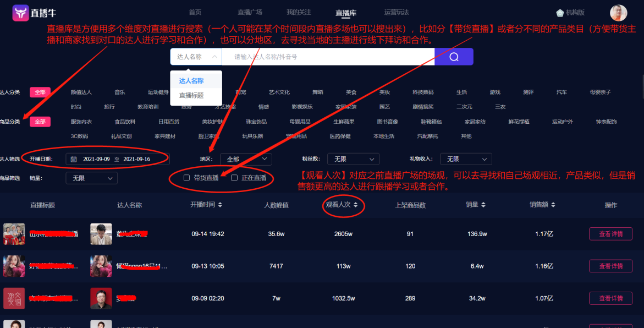Viewport: 644px width, 328px height.
Task: Filter by 旅行 category
Action: 109,106
